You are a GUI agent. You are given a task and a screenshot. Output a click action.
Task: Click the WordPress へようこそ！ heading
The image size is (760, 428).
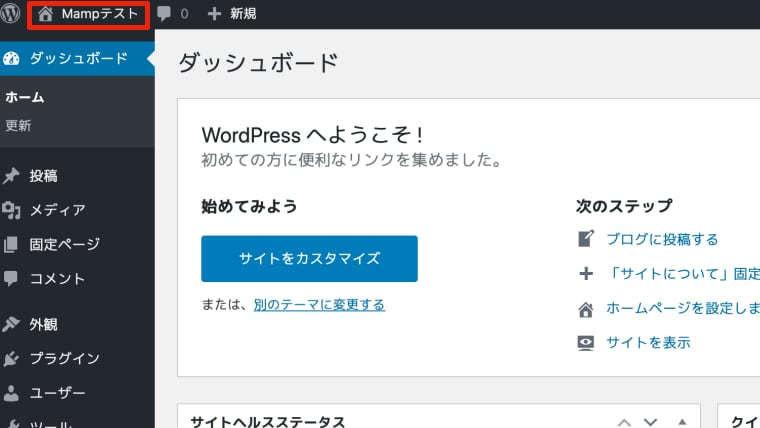[313, 135]
